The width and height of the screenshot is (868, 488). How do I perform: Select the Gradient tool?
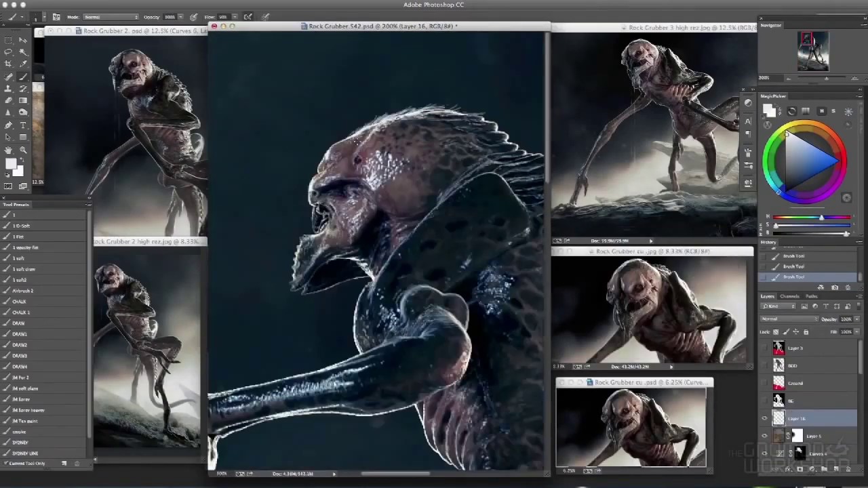point(23,100)
